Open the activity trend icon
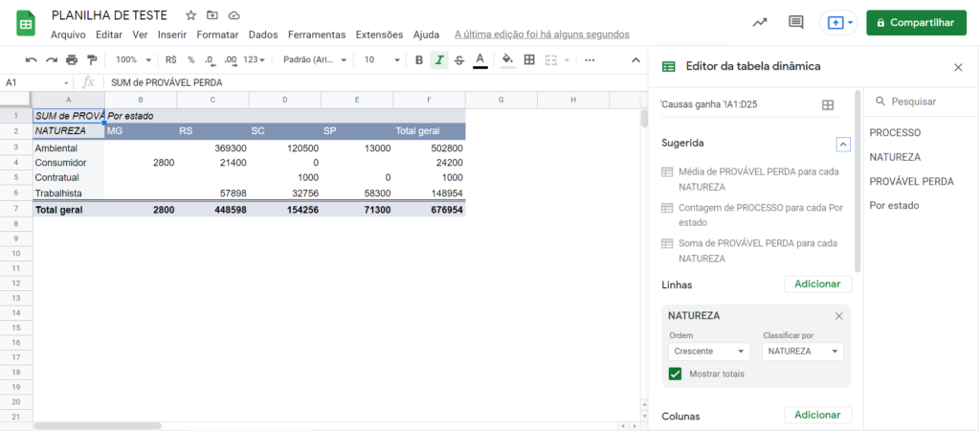 click(760, 23)
